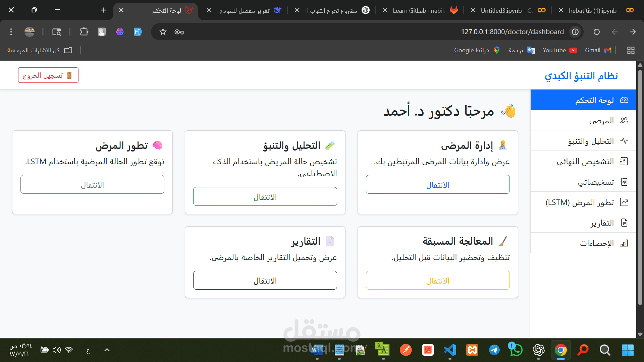Show hidden tray icons chevron

pos(107,350)
